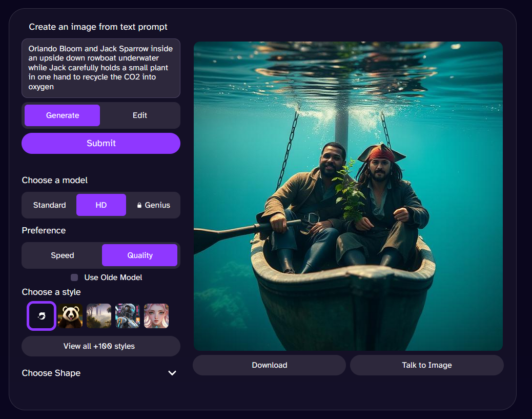Click the 'Preference' label
The height and width of the screenshot is (419, 532).
[44, 231]
